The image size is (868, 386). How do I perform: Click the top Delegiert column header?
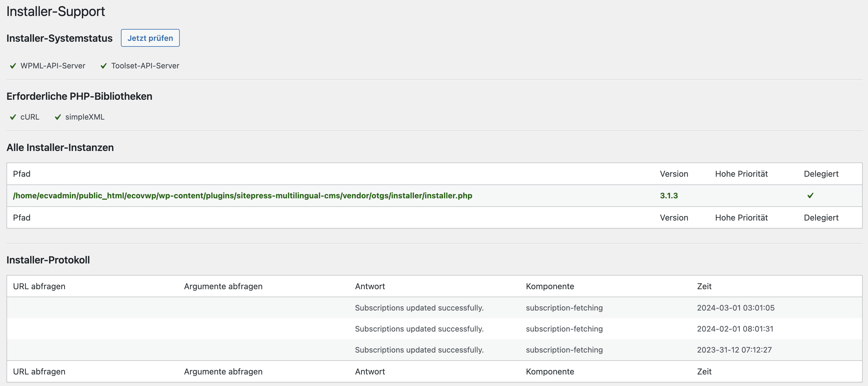(x=821, y=174)
